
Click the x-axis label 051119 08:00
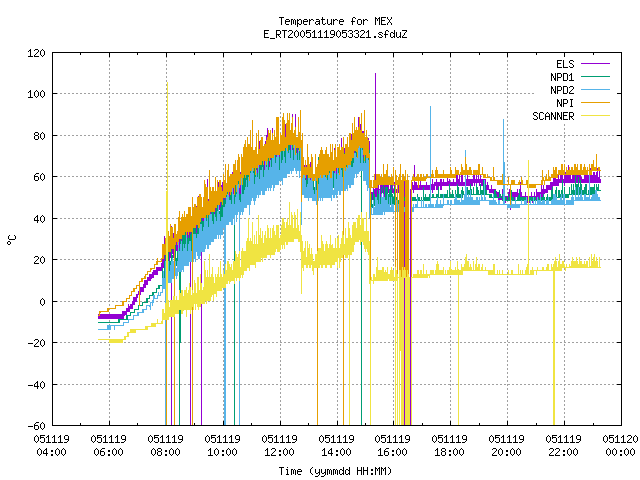pos(165,446)
